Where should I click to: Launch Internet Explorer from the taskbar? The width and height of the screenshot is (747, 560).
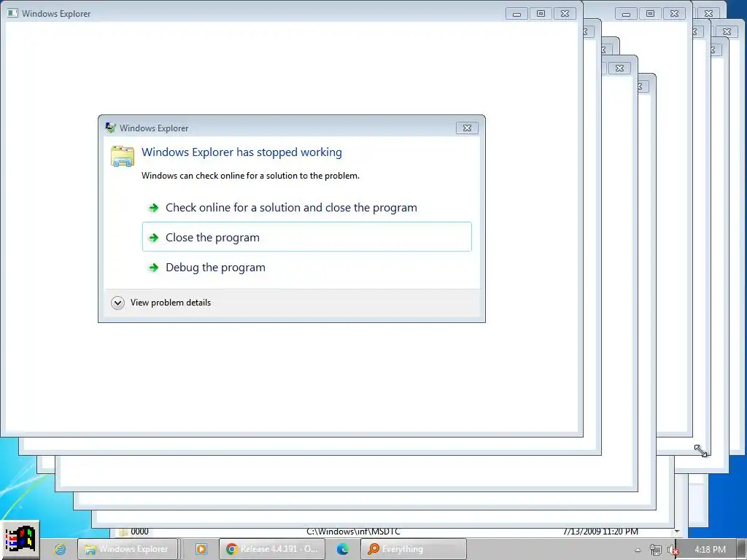[x=60, y=549]
